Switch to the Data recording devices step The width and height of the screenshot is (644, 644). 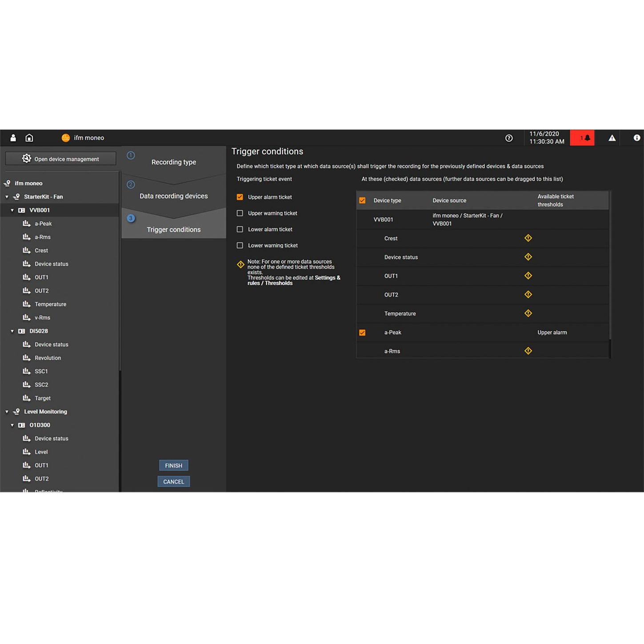pyautogui.click(x=173, y=196)
